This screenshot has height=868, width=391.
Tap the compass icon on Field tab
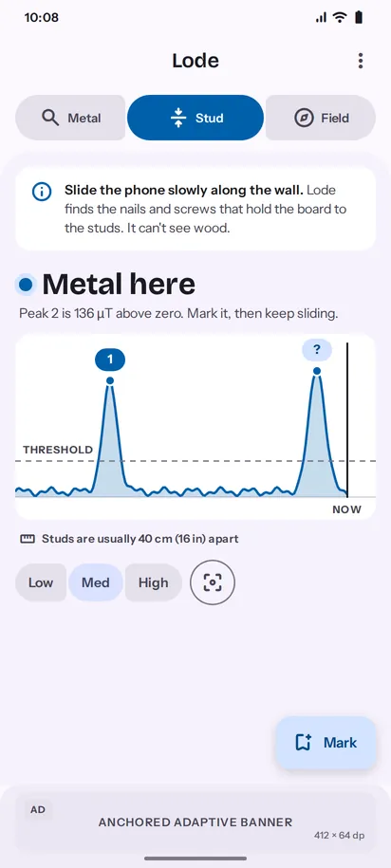point(304,118)
